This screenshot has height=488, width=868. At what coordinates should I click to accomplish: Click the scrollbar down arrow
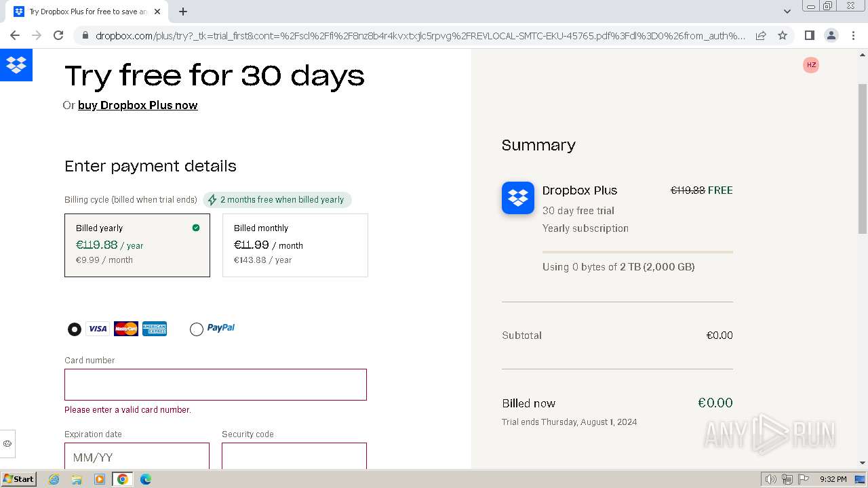(863, 463)
